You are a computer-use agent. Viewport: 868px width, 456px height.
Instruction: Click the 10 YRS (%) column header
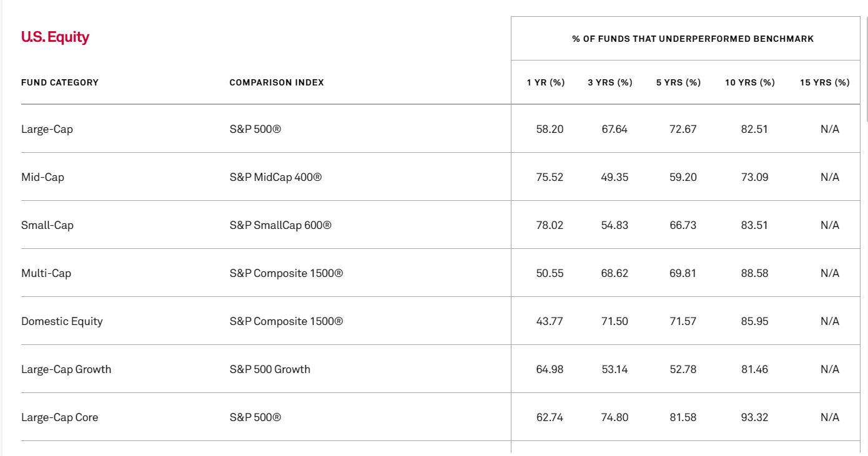pyautogui.click(x=750, y=82)
